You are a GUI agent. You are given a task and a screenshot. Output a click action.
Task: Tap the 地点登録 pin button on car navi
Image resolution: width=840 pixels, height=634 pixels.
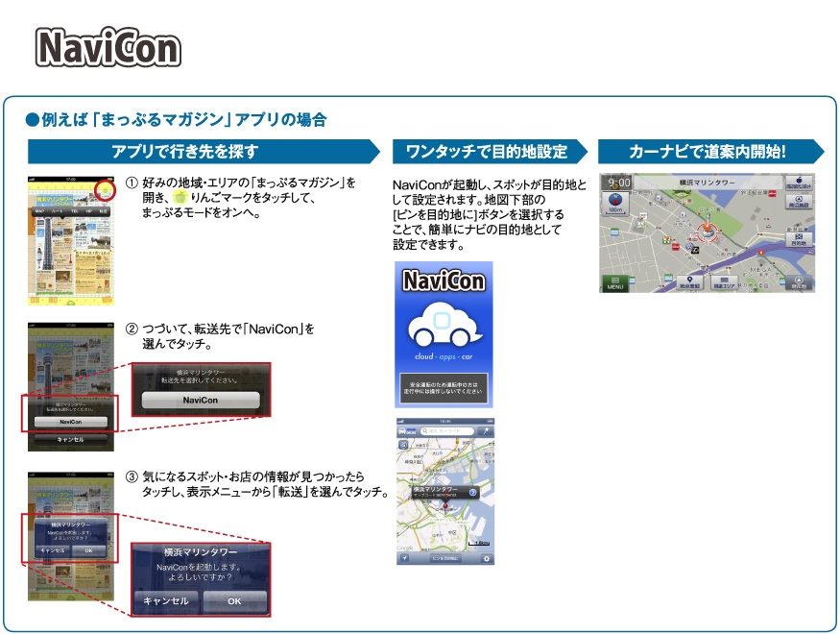(x=689, y=282)
